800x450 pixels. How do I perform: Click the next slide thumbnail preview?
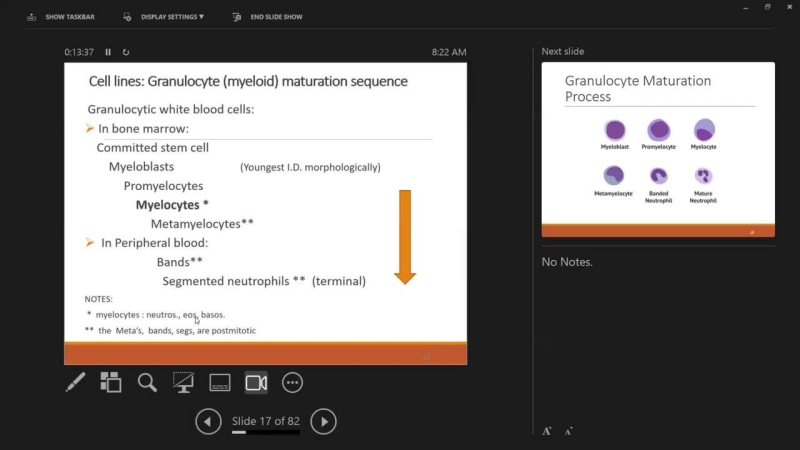tap(658, 149)
